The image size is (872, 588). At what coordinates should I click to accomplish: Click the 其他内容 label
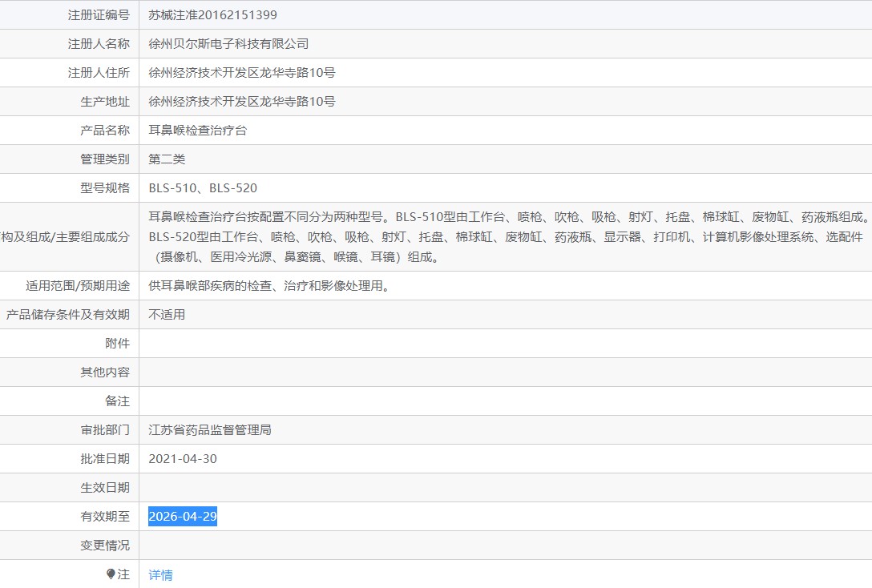(x=104, y=373)
